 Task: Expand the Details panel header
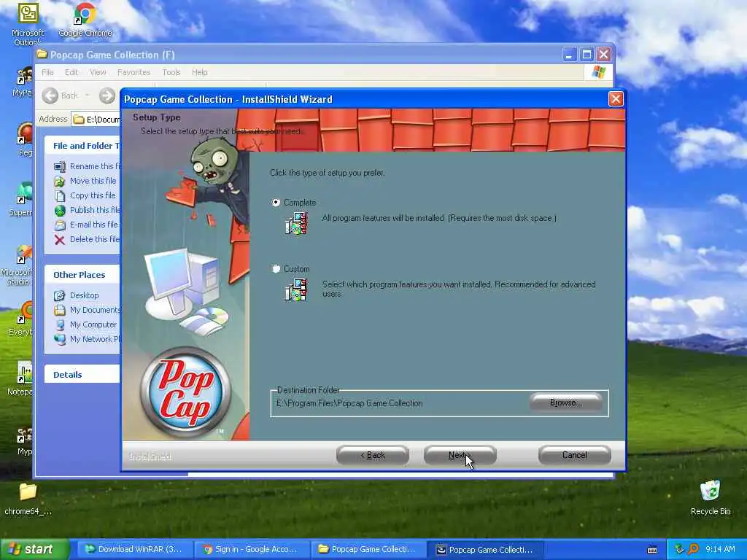click(82, 375)
